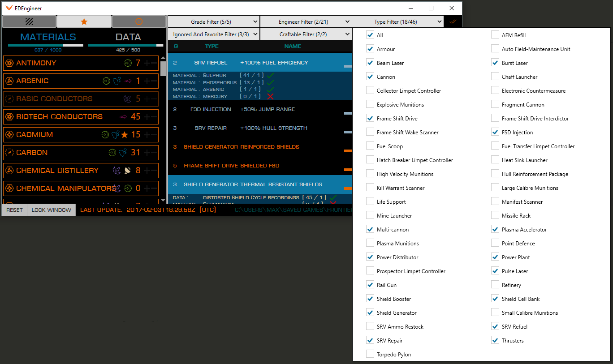Image resolution: width=613 pixels, height=364 pixels.
Task: Uncheck the All type filter
Action: (370, 35)
